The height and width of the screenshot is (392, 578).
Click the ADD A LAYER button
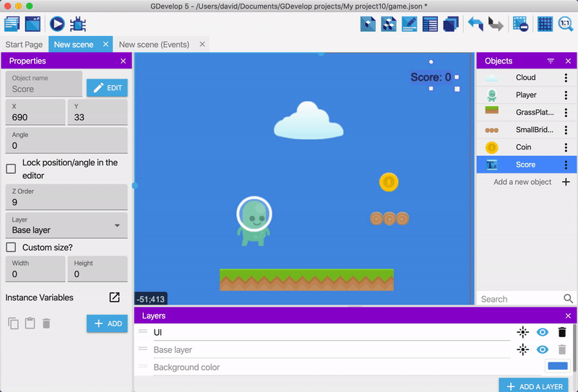pos(533,386)
